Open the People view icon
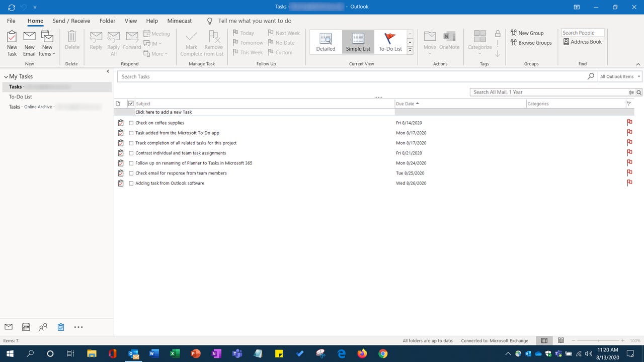 [43, 327]
